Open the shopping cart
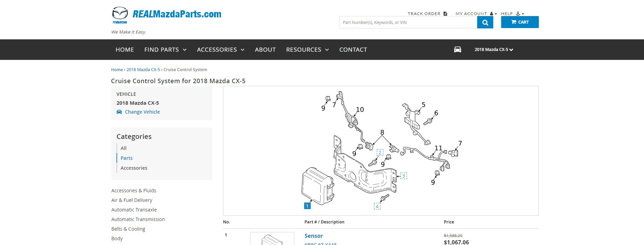644x245 pixels. click(520, 22)
